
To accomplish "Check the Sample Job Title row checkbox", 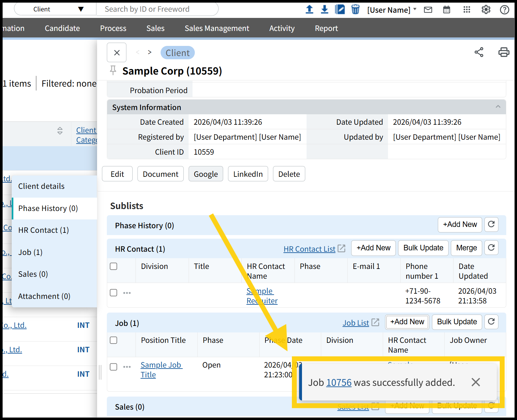I will 113,367.
